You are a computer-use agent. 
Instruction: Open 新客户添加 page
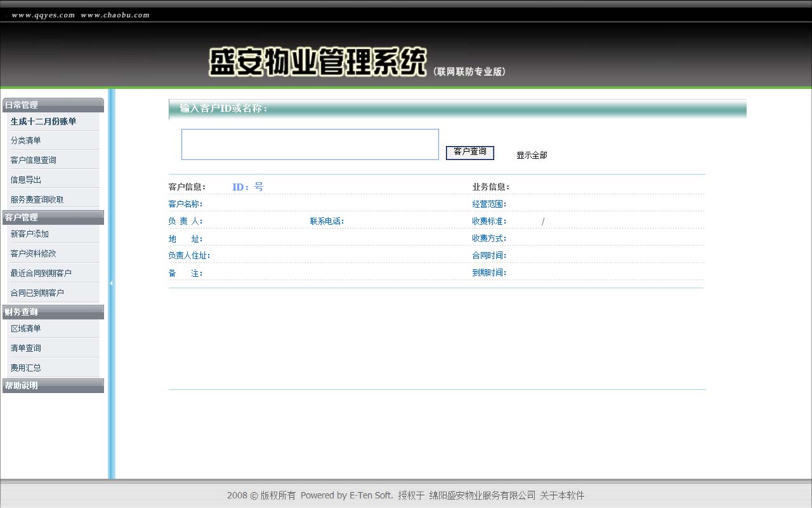(30, 234)
